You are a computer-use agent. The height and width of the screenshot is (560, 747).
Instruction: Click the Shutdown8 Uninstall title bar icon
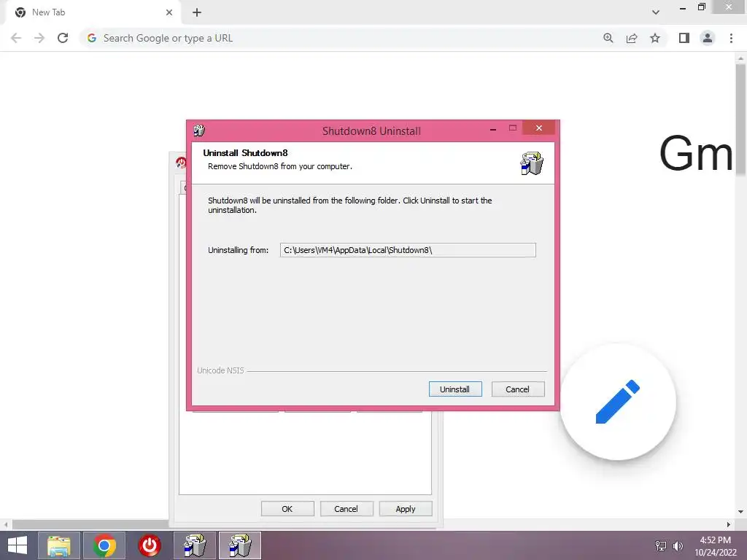(199, 130)
